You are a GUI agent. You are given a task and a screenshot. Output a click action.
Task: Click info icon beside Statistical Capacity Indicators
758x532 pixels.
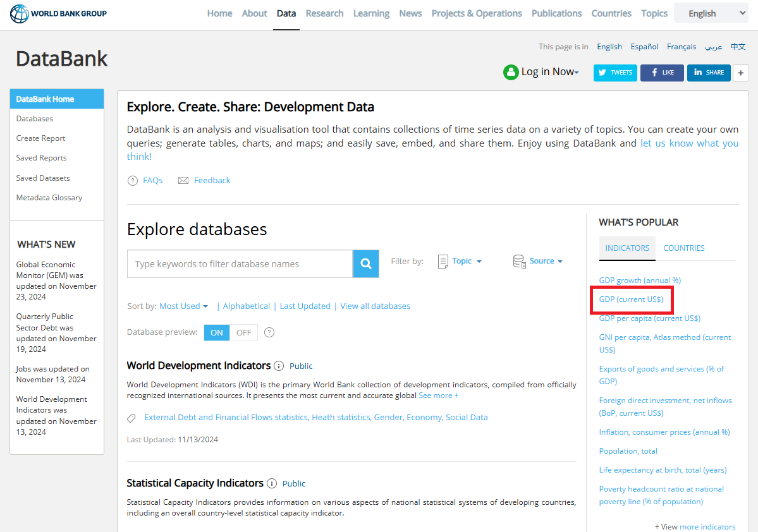tap(272, 483)
